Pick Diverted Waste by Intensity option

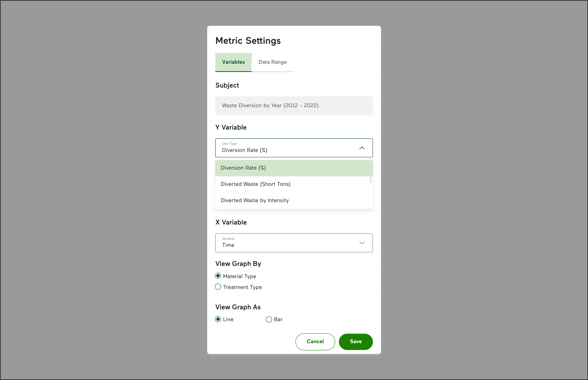click(254, 200)
